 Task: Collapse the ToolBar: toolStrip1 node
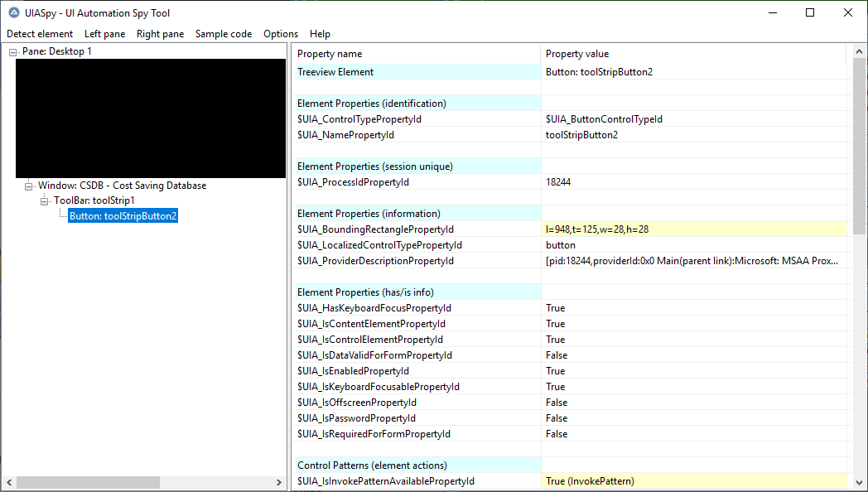coord(44,201)
